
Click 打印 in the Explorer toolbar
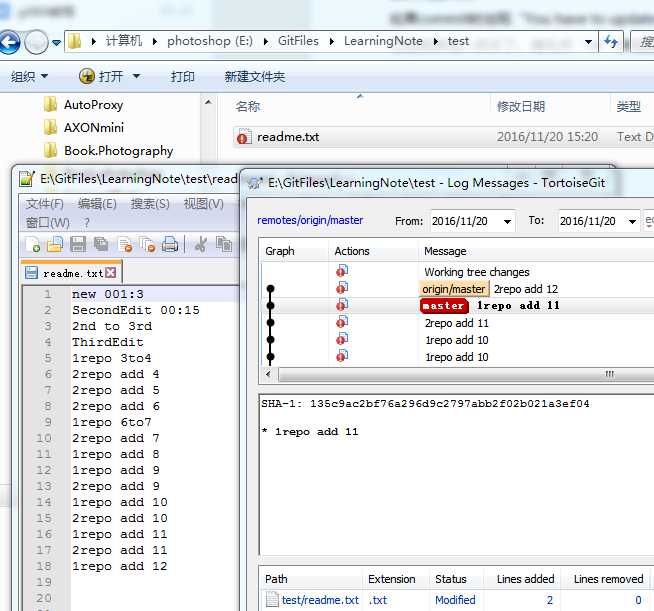(182, 76)
